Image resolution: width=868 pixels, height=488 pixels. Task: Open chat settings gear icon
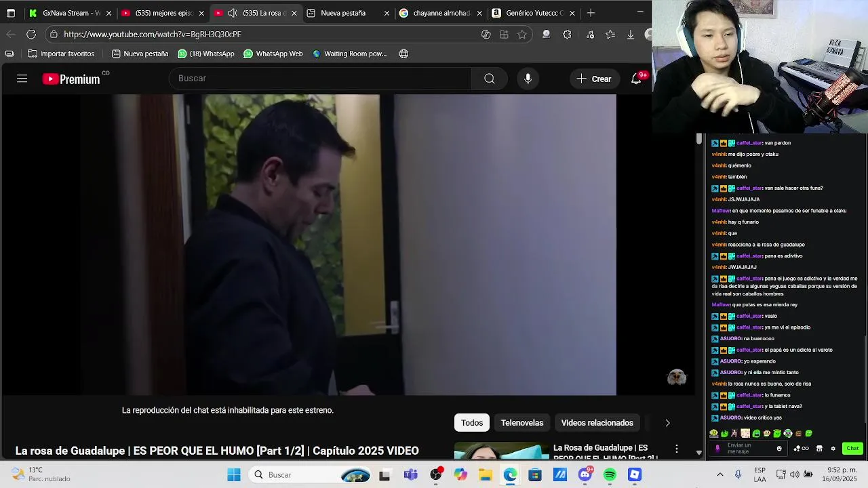[833, 449]
